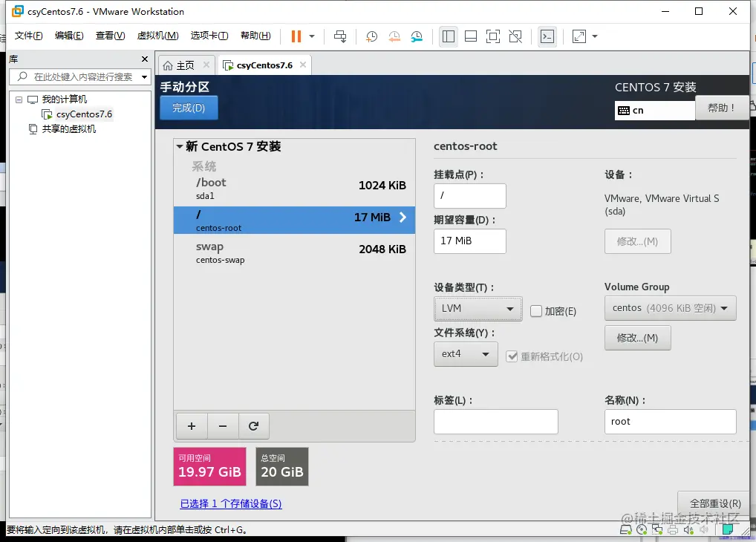This screenshot has width=756, height=542.
Task: Click the 名称(N) name field
Action: (x=670, y=422)
